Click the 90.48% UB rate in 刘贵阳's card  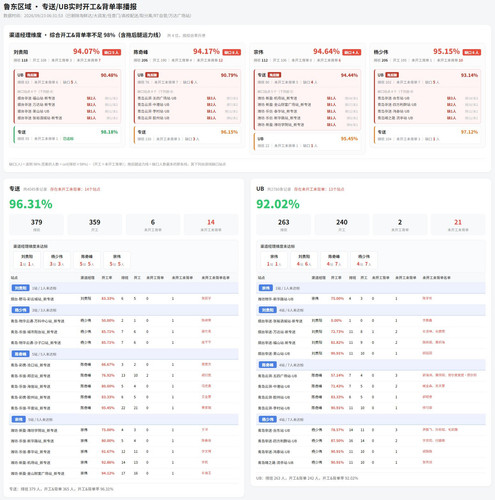click(109, 75)
